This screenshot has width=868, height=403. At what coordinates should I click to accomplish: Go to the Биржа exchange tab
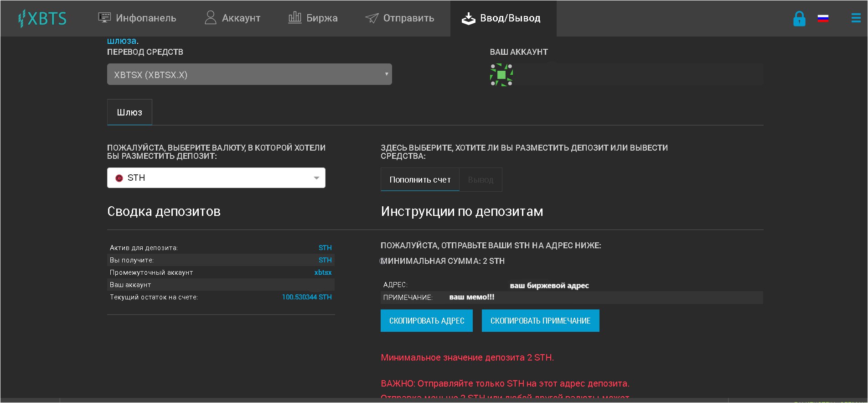point(313,18)
